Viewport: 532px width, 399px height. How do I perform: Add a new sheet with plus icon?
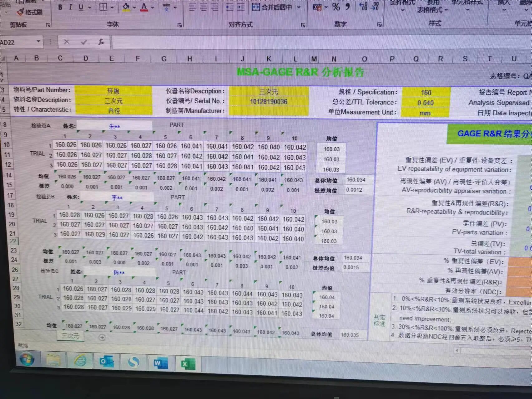click(x=102, y=337)
